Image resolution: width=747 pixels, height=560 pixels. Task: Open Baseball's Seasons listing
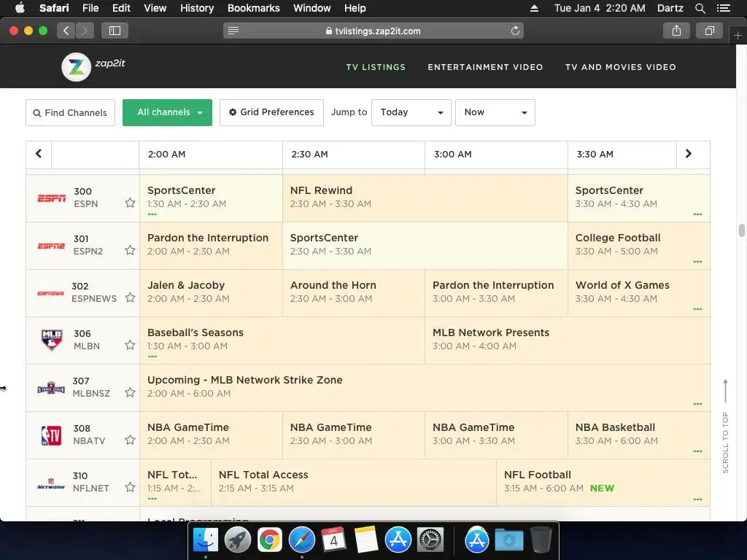(282, 341)
